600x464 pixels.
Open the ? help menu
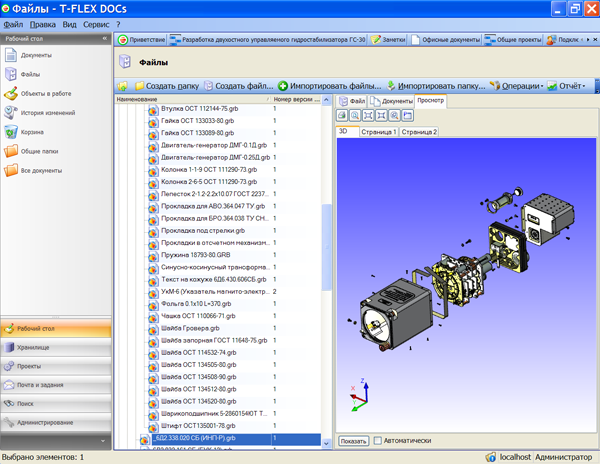click(x=118, y=24)
